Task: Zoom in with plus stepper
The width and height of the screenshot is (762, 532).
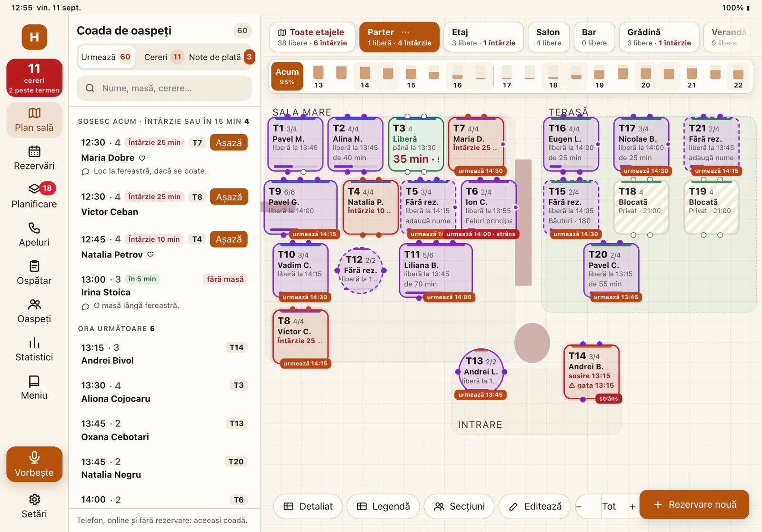Action: (632, 507)
